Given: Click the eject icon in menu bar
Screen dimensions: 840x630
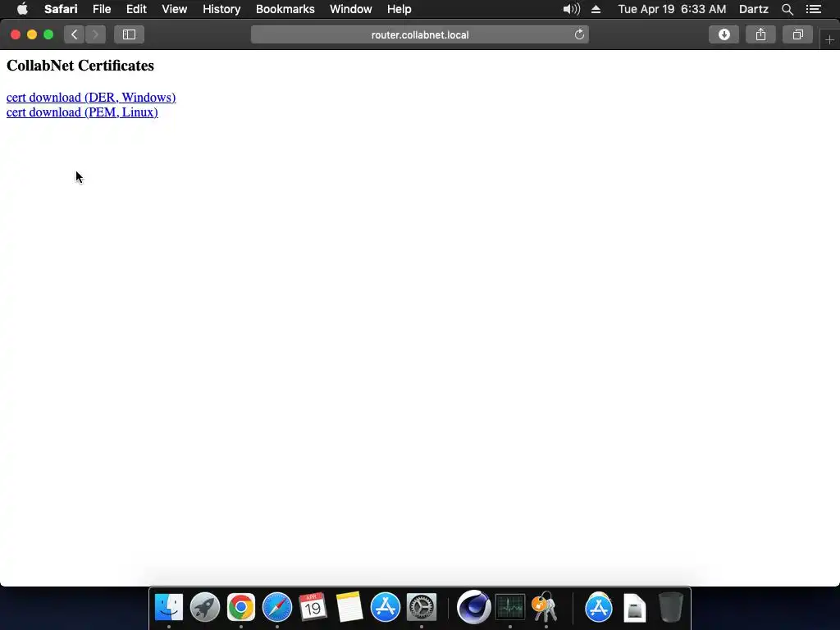Looking at the screenshot, I should tap(596, 9).
